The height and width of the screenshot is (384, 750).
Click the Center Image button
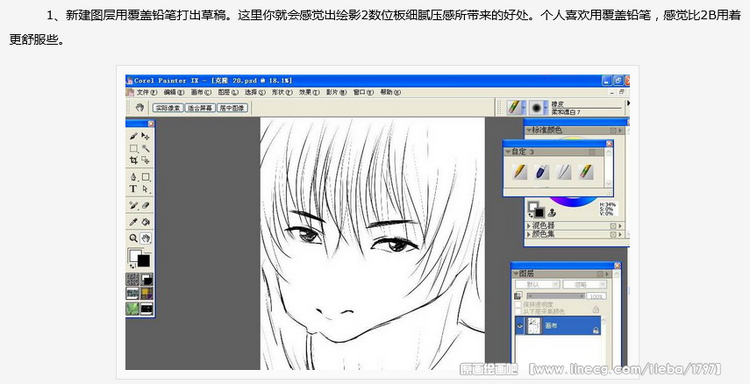click(232, 108)
